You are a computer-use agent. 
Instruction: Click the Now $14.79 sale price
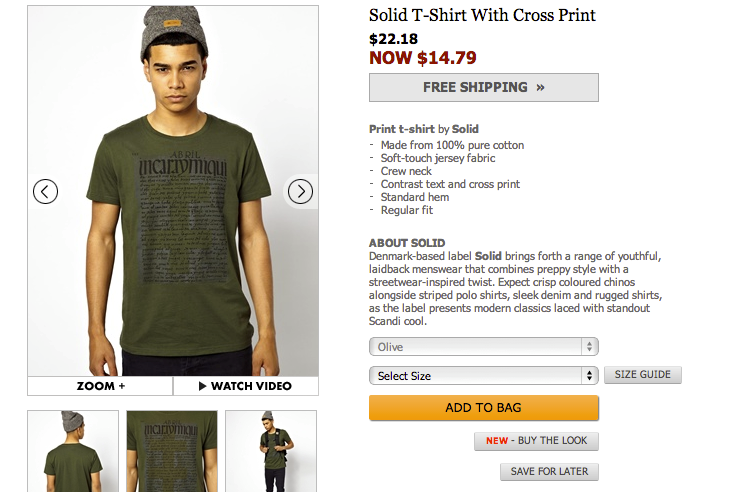tap(422, 58)
